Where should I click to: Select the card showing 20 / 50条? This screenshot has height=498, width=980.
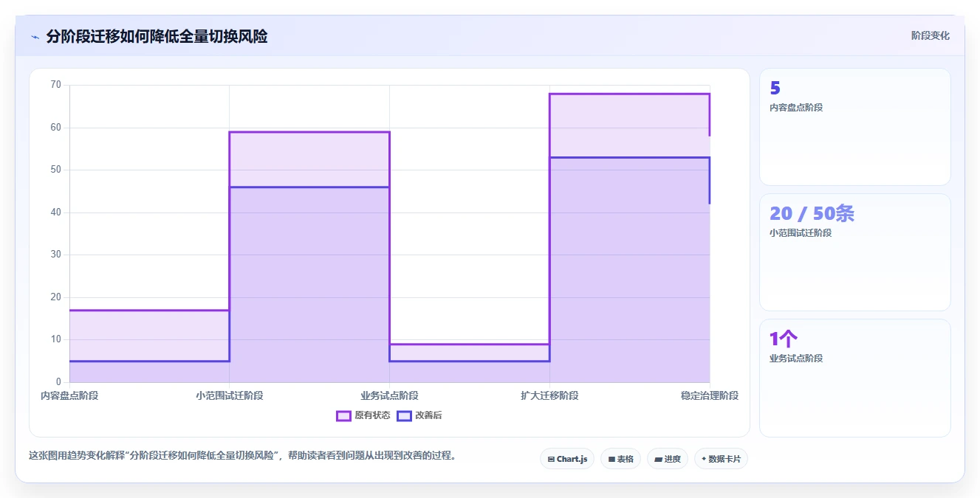pyautogui.click(x=854, y=252)
